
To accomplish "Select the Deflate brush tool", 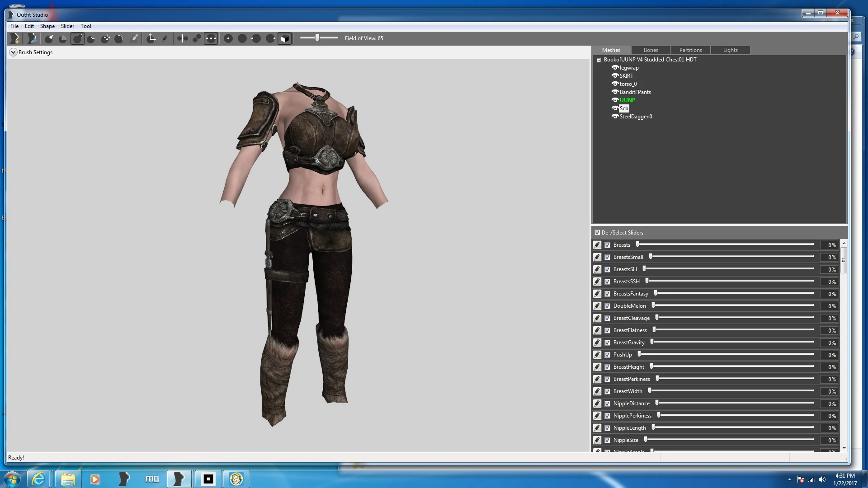I will (x=91, y=38).
